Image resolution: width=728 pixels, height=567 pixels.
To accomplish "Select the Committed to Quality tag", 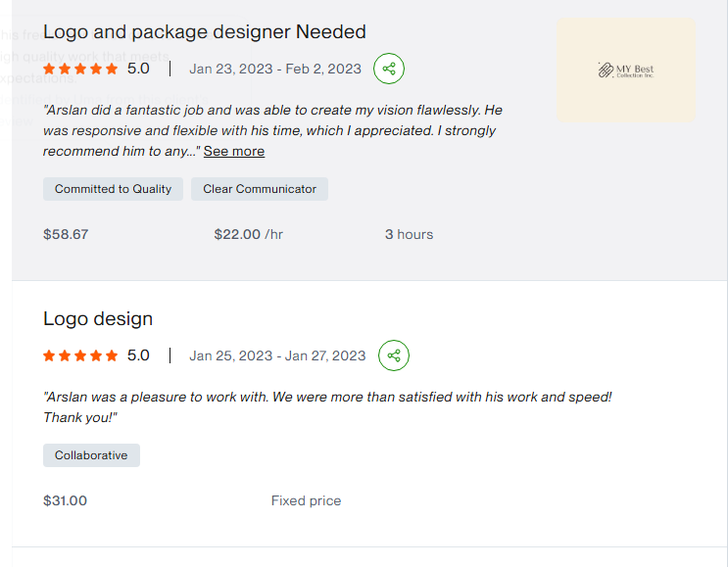I will tap(113, 189).
